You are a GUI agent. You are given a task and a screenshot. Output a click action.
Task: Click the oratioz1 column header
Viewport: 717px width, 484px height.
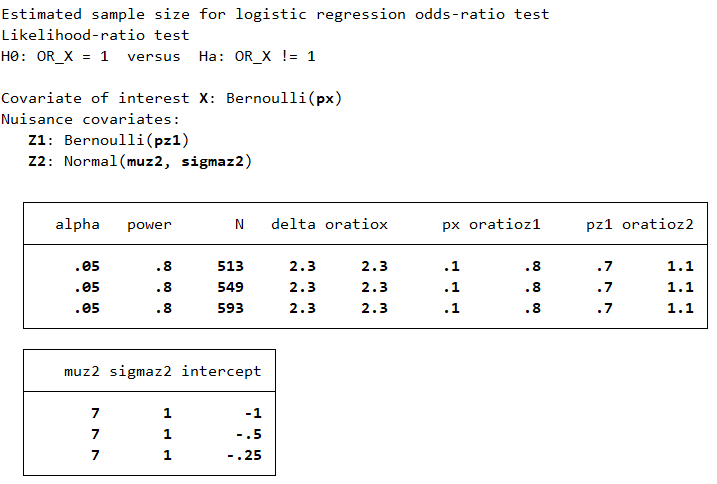click(504, 224)
